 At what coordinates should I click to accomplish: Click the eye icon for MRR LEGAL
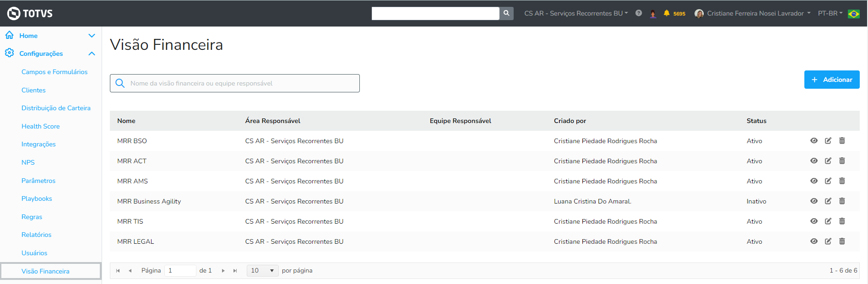pyautogui.click(x=814, y=241)
